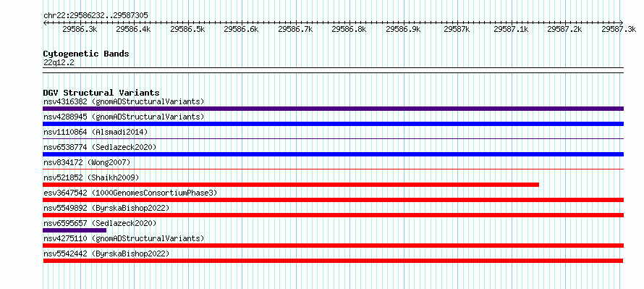Screen dimensions: 644x289
Task: Click the red nsv5549892 variant bar
Action: pos(333,215)
